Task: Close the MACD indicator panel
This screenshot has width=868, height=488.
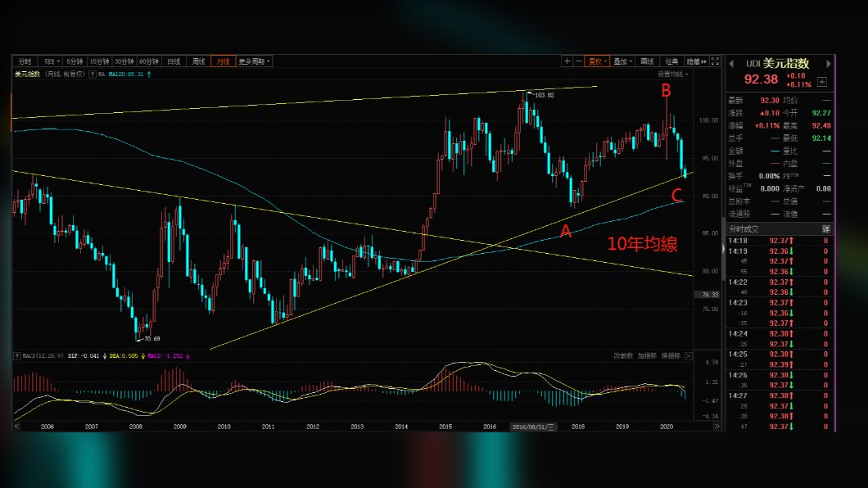Action: [689, 355]
